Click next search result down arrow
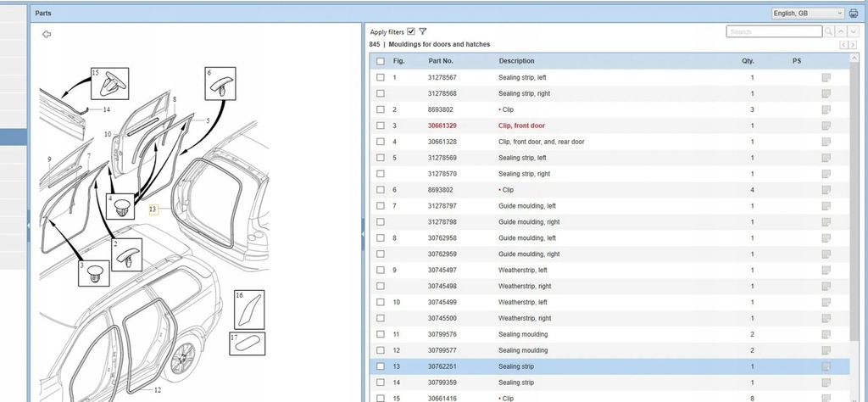868x402 pixels. pos(852,31)
